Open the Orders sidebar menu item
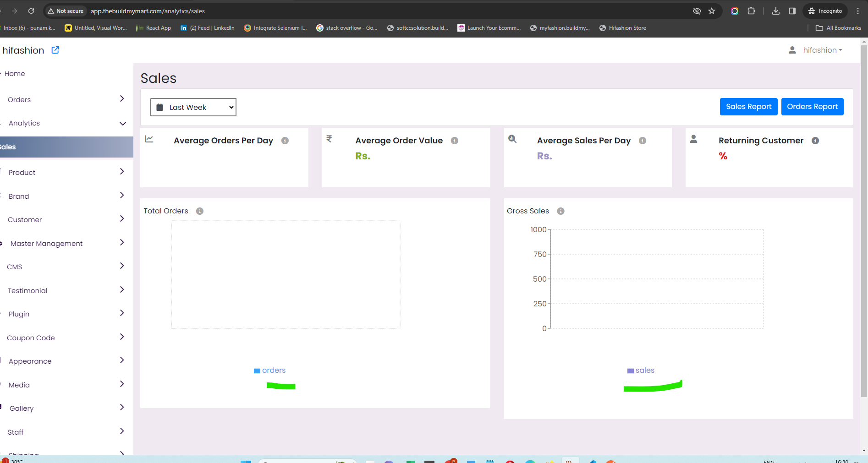Viewport: 868px width, 463px height. (x=19, y=100)
